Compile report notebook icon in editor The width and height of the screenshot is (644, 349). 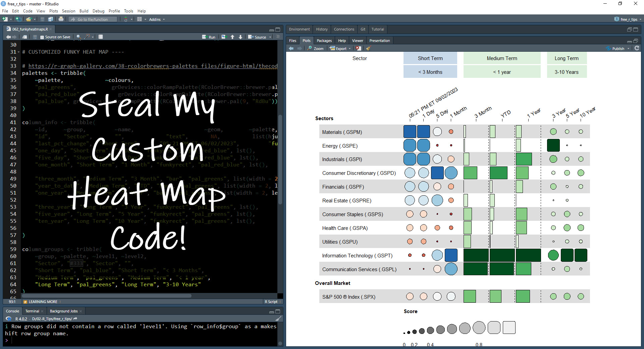point(101,37)
